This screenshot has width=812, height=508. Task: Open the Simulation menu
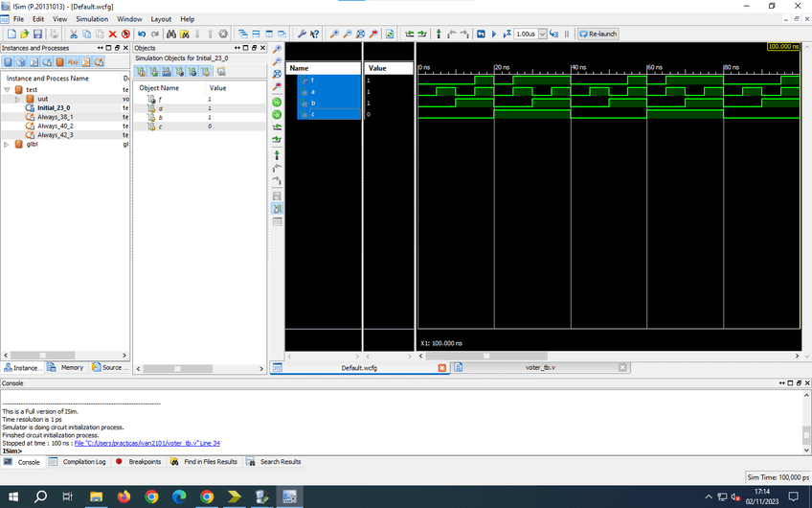coord(92,19)
